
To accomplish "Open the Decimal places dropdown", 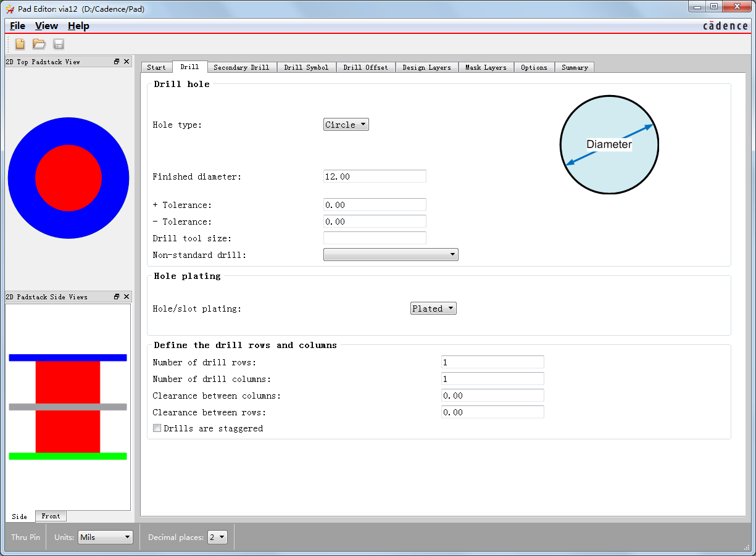I will (x=218, y=537).
